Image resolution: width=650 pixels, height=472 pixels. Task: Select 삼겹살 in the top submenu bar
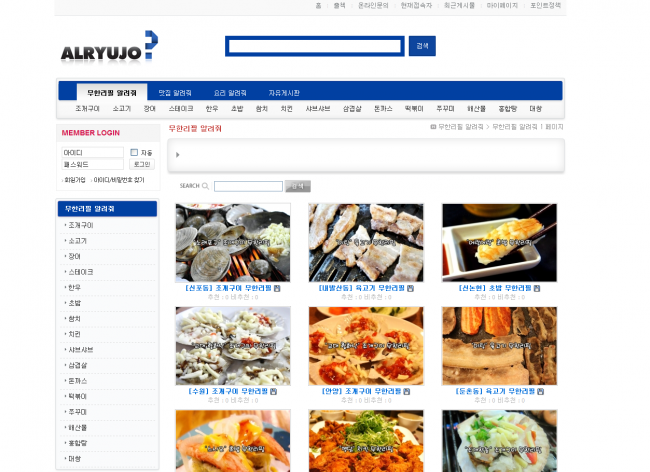tap(352, 109)
